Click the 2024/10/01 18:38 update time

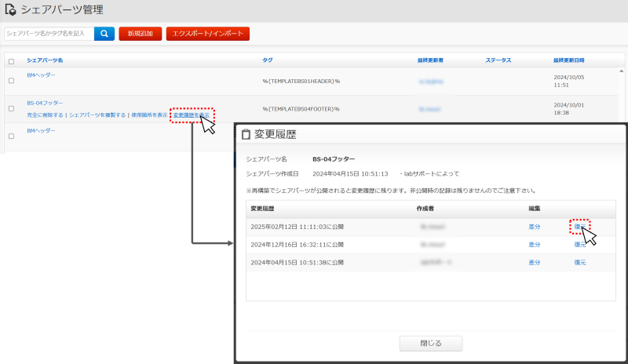(568, 108)
